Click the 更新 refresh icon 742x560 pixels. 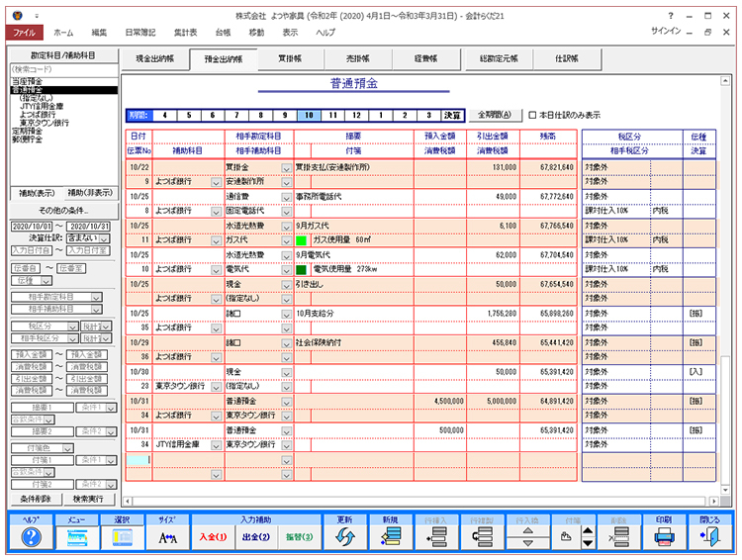click(344, 537)
